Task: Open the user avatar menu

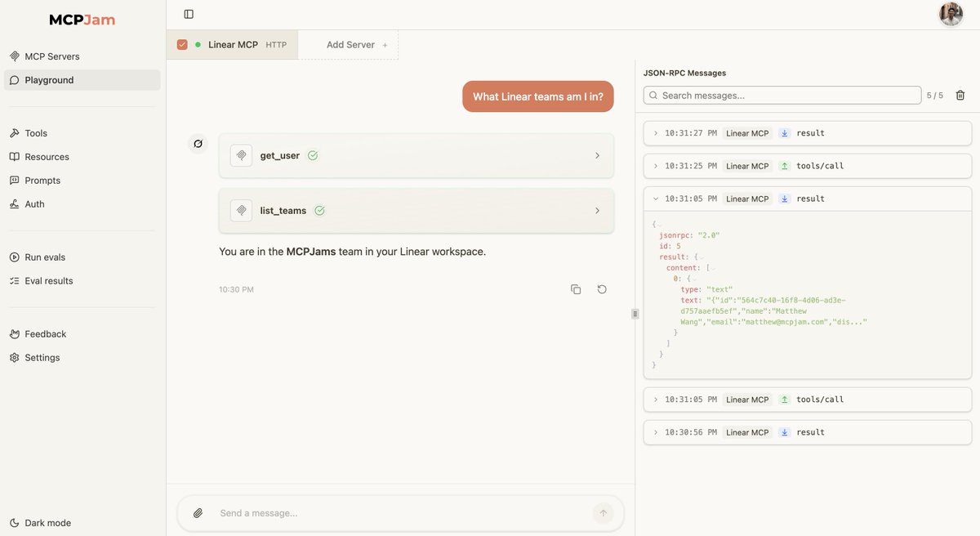Action: [x=951, y=14]
